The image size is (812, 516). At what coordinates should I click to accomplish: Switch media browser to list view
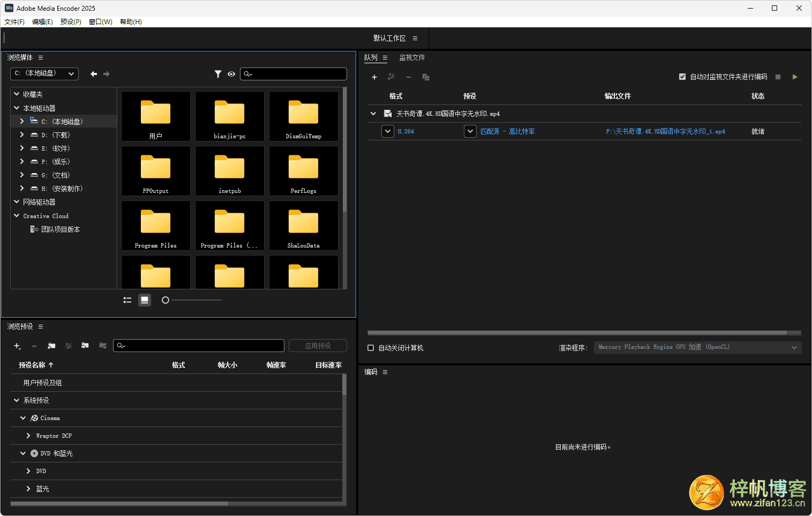pos(127,300)
